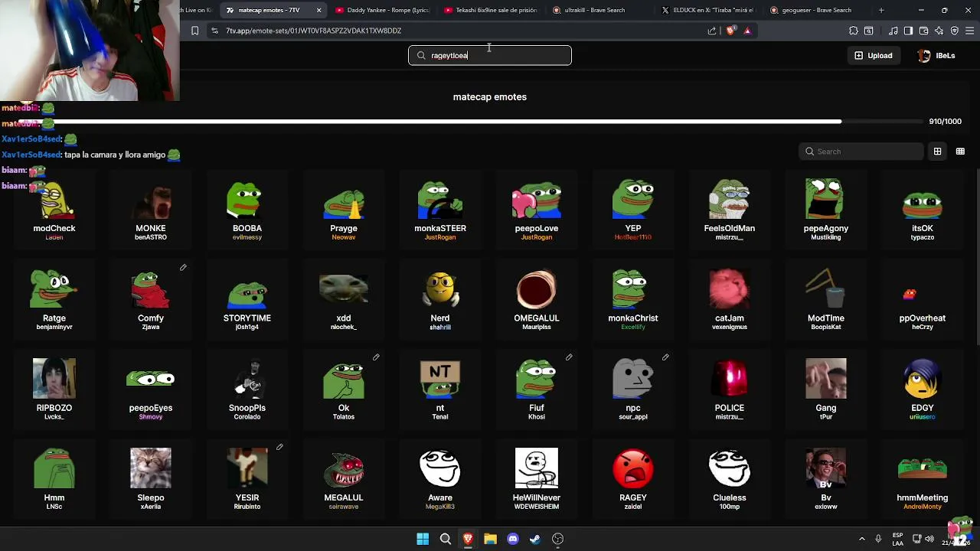Open the browser hamburger menu

[x=970, y=31]
